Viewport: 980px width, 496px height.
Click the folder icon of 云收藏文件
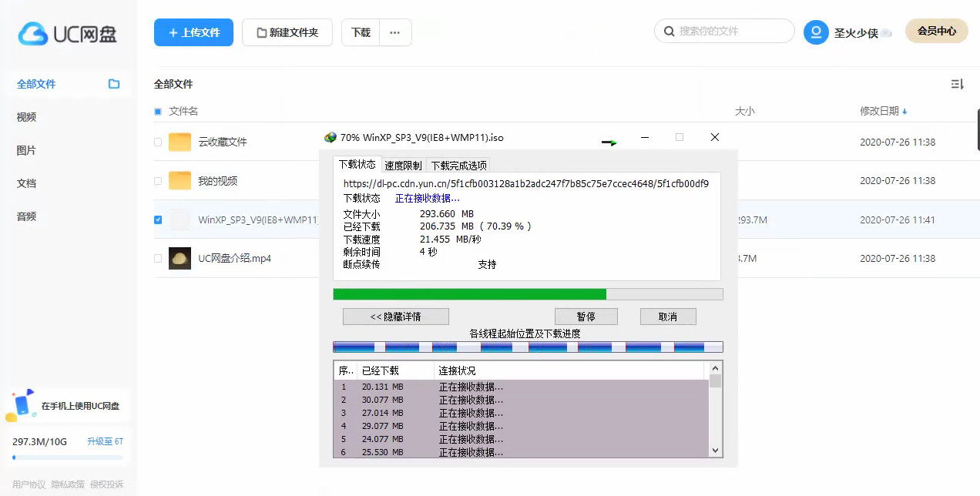point(180,142)
